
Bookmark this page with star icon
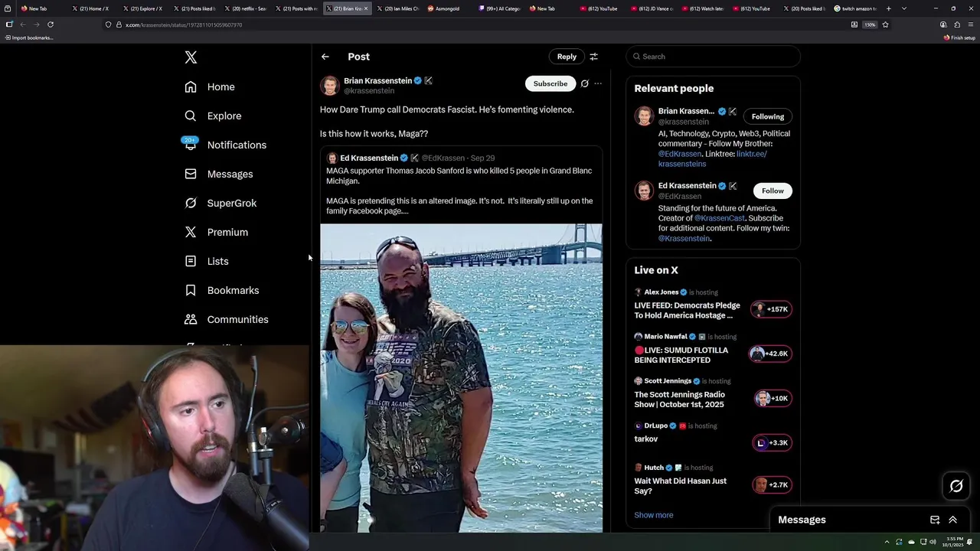click(x=886, y=24)
